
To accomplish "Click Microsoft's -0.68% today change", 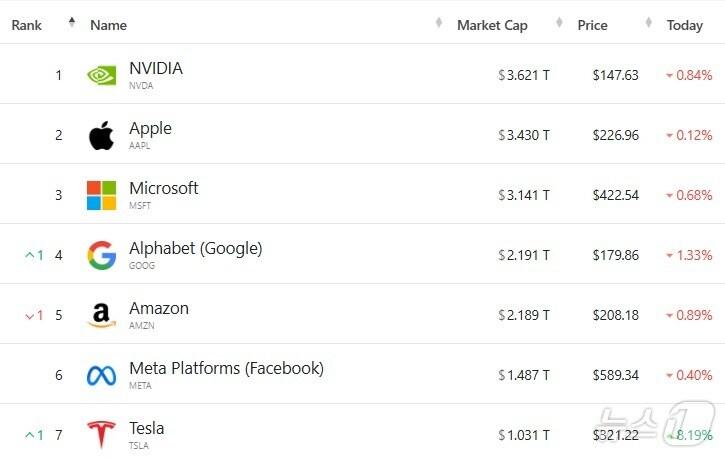I will (689, 195).
